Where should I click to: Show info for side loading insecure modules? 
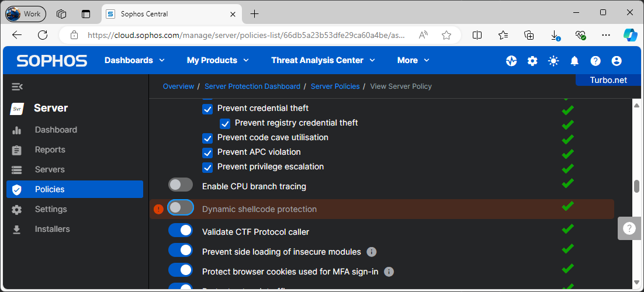tap(371, 252)
